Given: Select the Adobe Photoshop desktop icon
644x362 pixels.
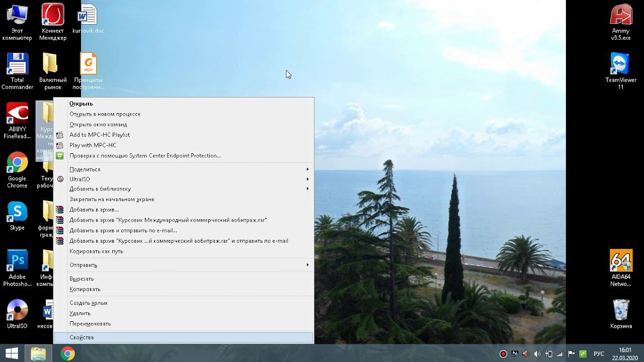Looking at the screenshot, I should tap(17, 268).
